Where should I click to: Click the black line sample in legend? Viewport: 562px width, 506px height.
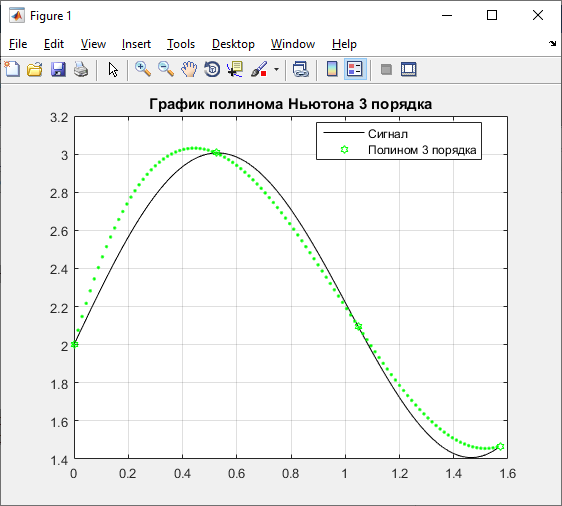[x=343, y=133]
